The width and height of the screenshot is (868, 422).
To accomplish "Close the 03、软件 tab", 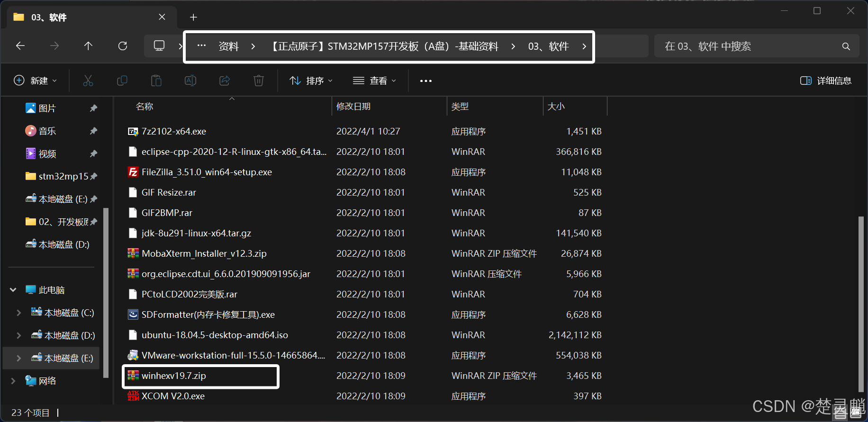I will click(162, 17).
